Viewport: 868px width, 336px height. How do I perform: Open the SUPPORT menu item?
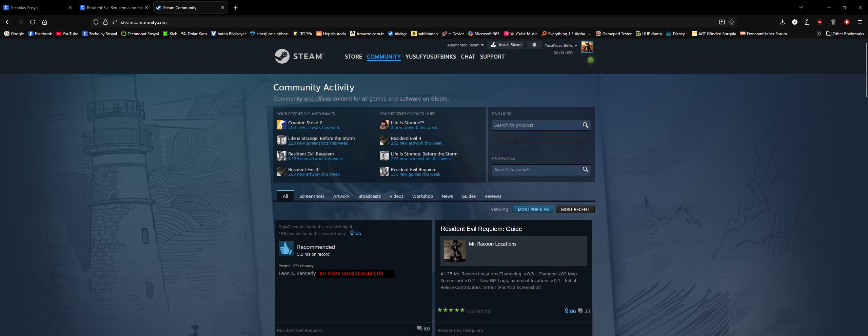tap(492, 57)
